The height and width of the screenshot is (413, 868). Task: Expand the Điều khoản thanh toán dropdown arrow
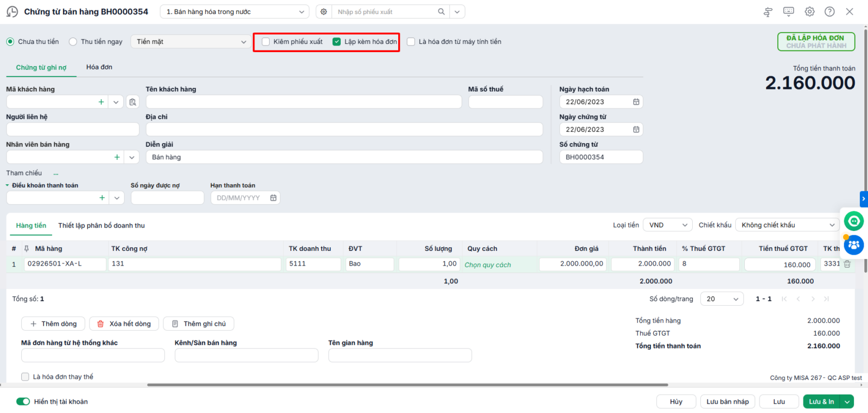coord(117,198)
